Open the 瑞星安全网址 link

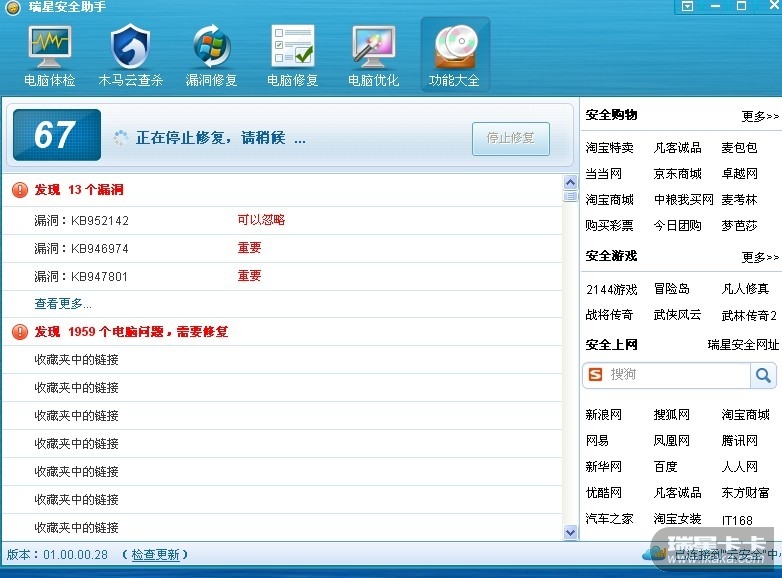(743, 345)
